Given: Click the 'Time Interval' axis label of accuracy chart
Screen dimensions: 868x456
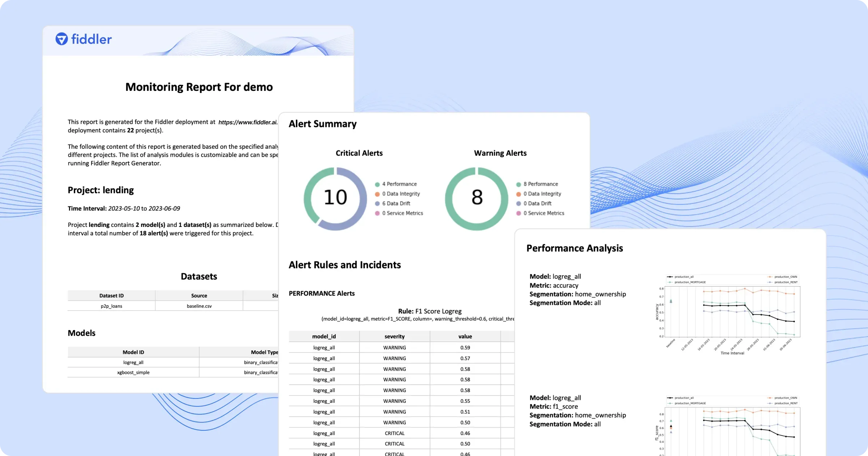Looking at the screenshot, I should [732, 353].
